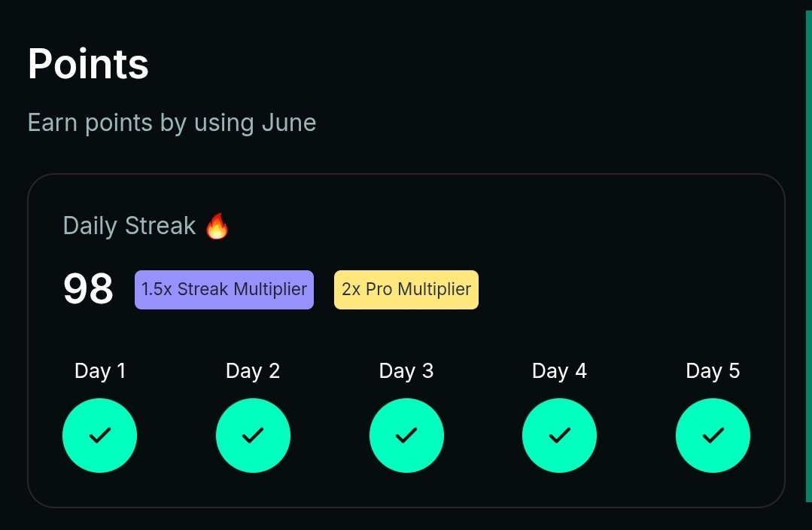The height and width of the screenshot is (530, 812).
Task: Click the Day 4 checkmark circle
Action: (x=559, y=435)
